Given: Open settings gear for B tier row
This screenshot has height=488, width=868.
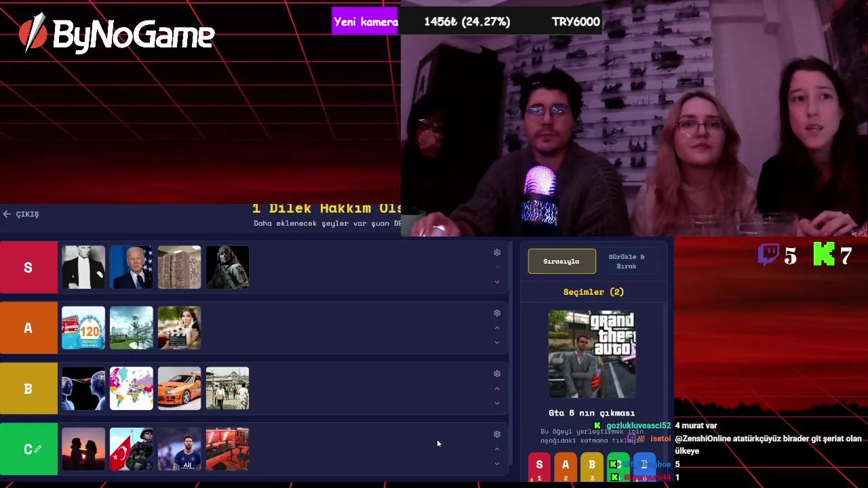Looking at the screenshot, I should [x=497, y=373].
